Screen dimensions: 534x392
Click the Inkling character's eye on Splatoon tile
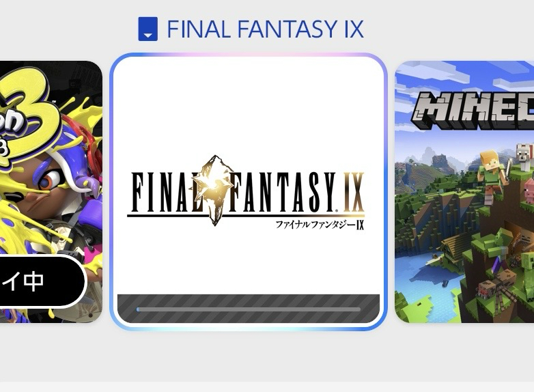(x=51, y=180)
